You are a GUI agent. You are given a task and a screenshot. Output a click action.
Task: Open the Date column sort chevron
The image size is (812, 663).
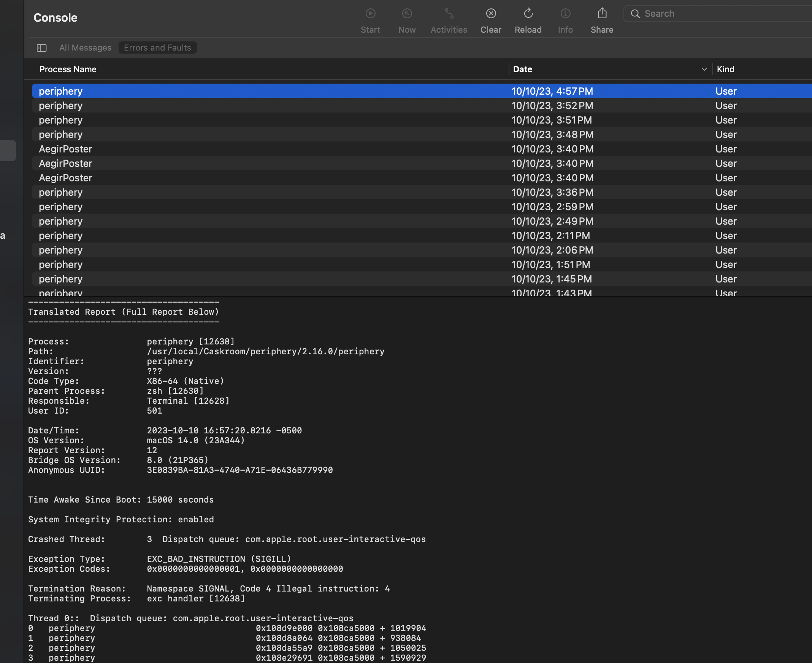tap(705, 69)
